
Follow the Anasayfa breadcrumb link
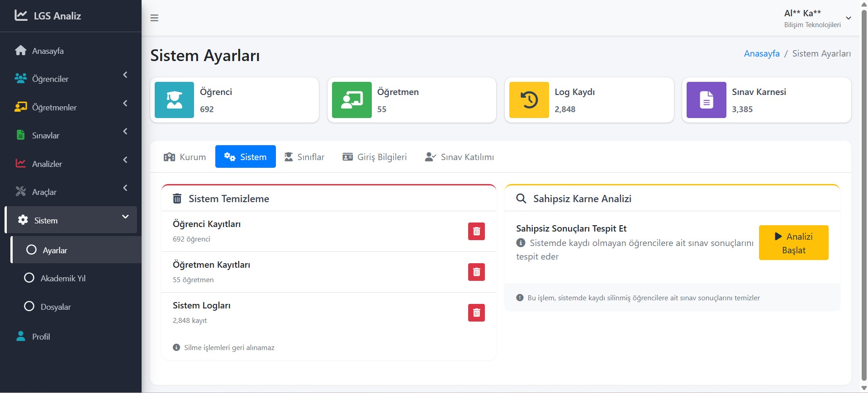point(762,53)
